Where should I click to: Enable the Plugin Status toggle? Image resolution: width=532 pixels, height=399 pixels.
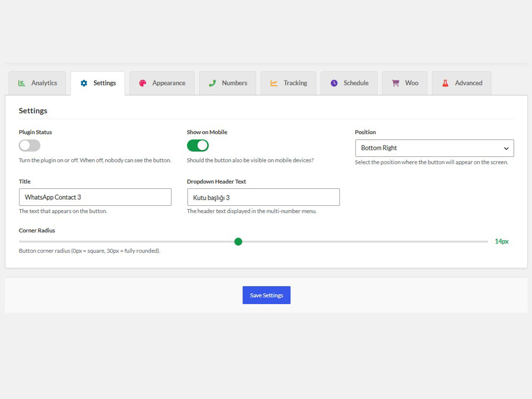tap(29, 145)
